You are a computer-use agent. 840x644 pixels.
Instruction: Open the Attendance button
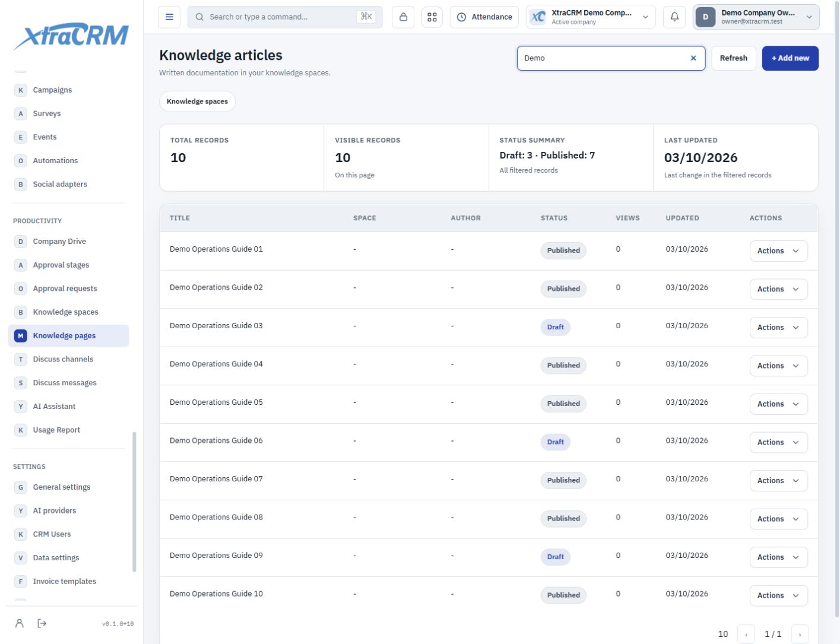(484, 17)
